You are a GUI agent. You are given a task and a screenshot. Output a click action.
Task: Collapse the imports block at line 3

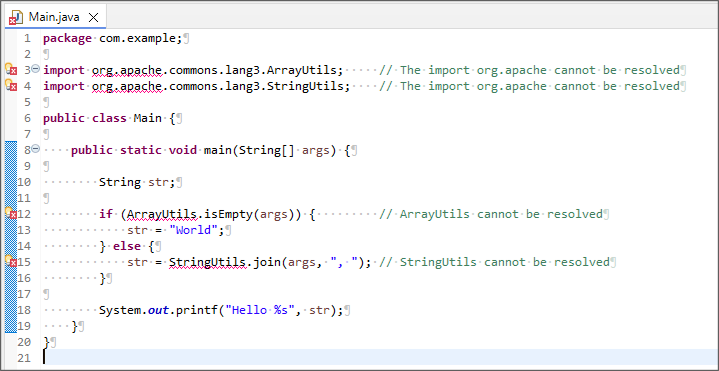tap(36, 69)
